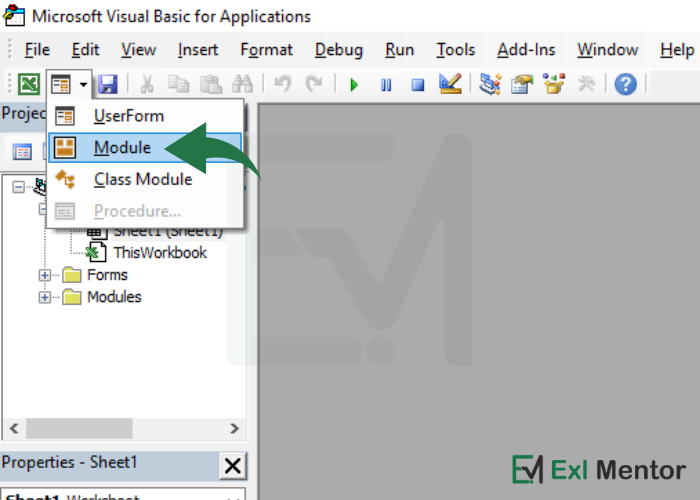The image size is (700, 500).
Task: Open the File menu
Action: 37,50
